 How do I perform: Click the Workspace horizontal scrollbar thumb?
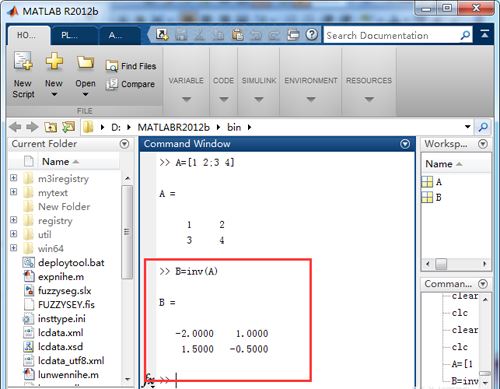point(441,264)
